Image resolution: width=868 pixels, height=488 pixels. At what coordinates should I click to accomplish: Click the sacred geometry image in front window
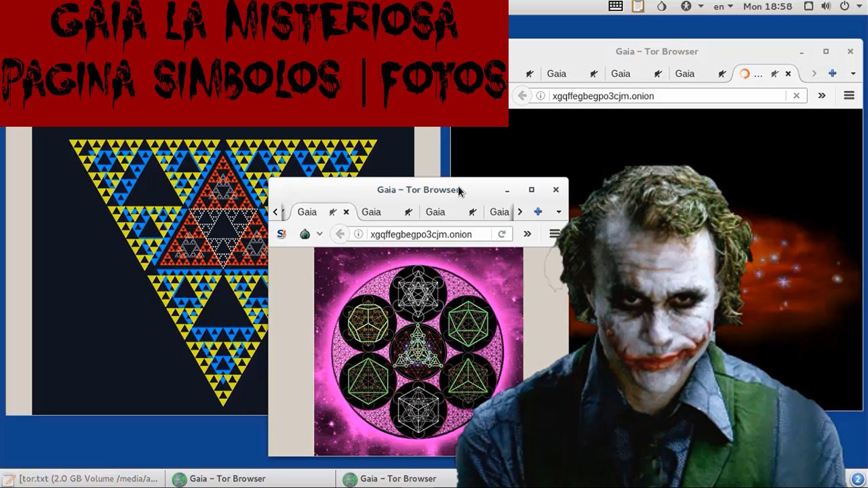click(418, 351)
